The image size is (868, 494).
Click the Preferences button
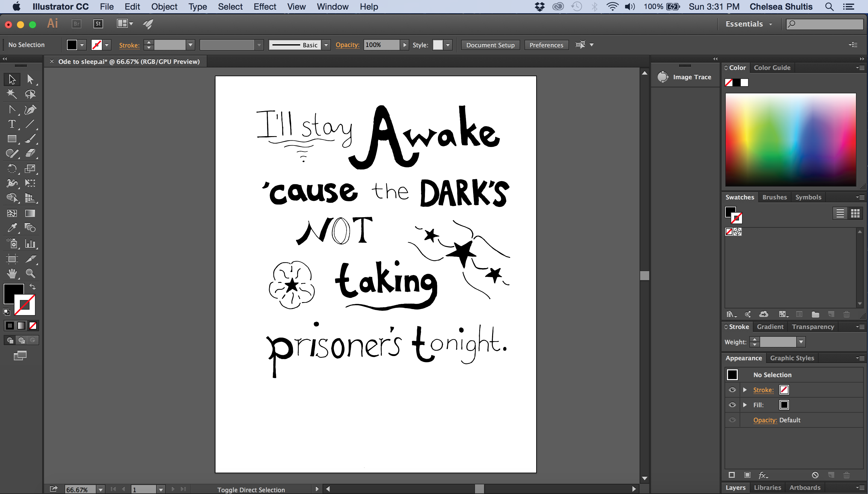tap(546, 45)
